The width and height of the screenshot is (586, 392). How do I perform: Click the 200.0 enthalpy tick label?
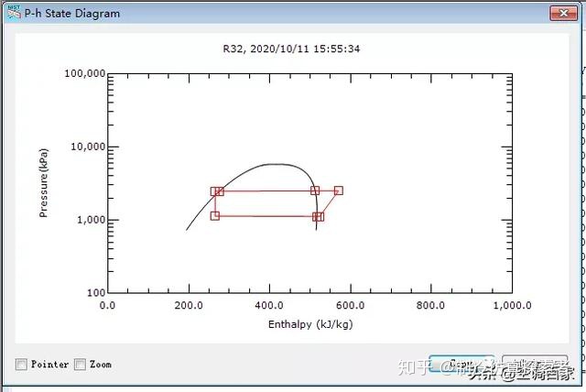(189, 305)
